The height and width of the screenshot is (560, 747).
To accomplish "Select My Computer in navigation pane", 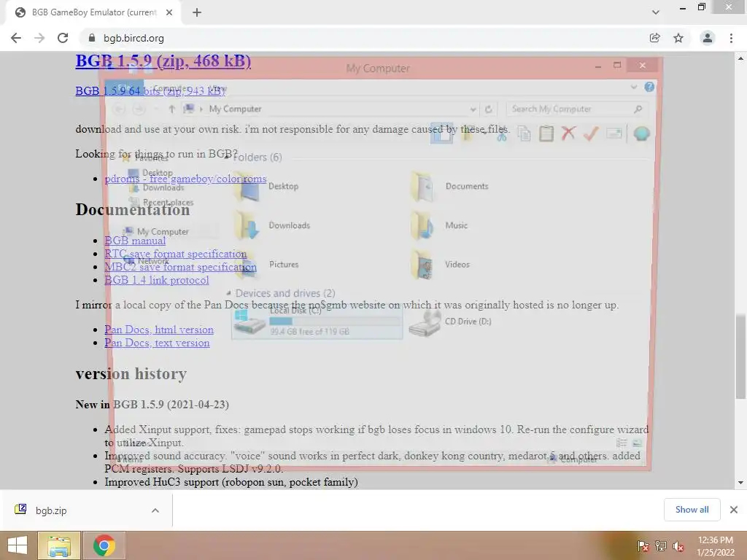I will pyautogui.click(x=156, y=231).
